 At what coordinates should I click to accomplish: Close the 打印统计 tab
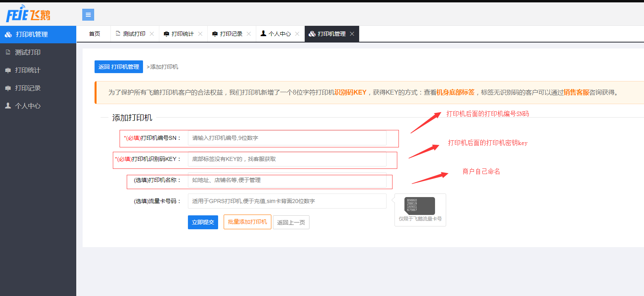(x=200, y=34)
